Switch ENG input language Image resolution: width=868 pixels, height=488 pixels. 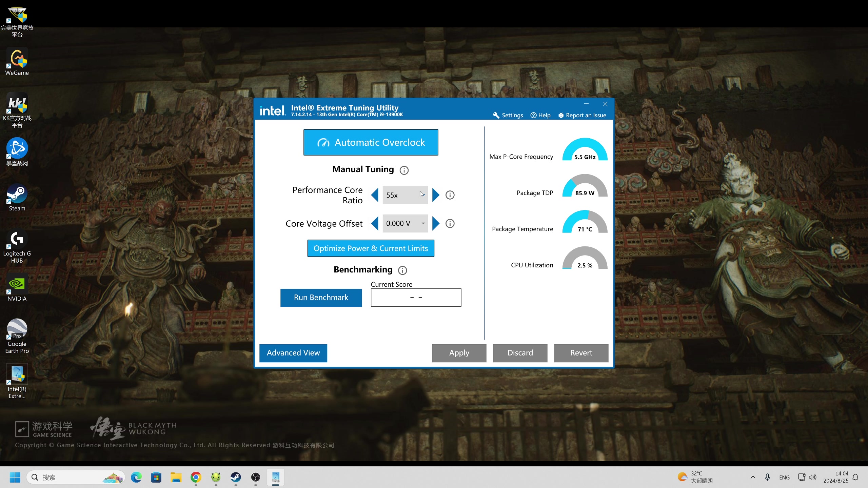(784, 477)
